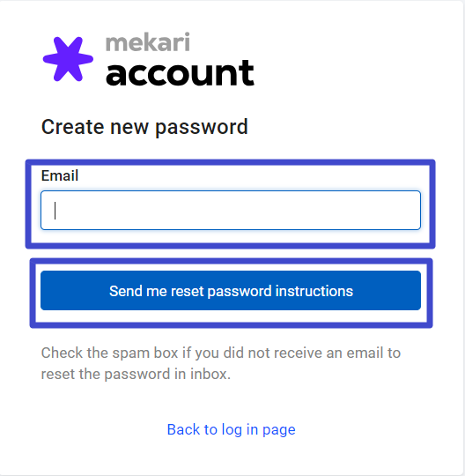465x476 pixels.
Task: Place cursor in the Email box
Action: click(x=231, y=210)
